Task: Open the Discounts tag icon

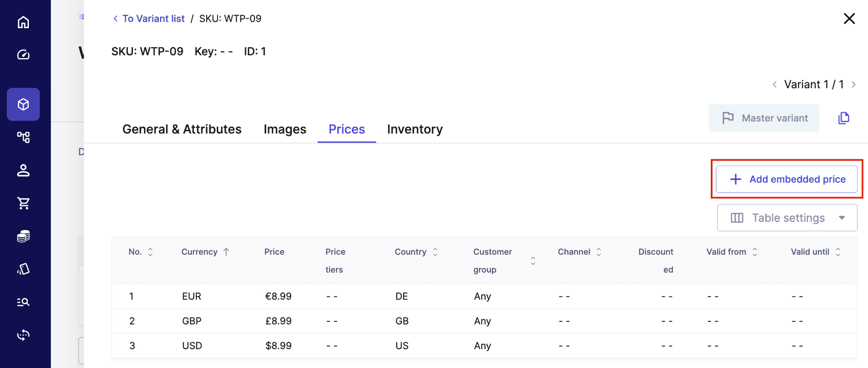Action: (x=23, y=269)
